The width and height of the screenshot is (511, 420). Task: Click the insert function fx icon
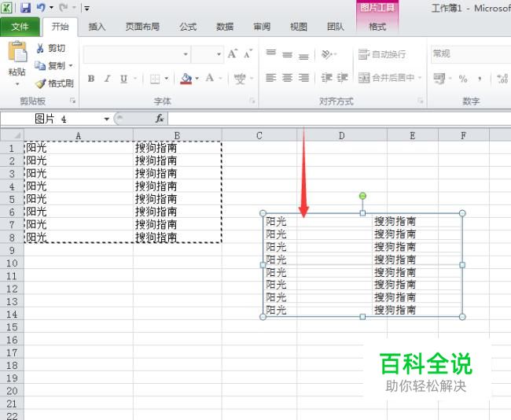pyautogui.click(x=160, y=119)
